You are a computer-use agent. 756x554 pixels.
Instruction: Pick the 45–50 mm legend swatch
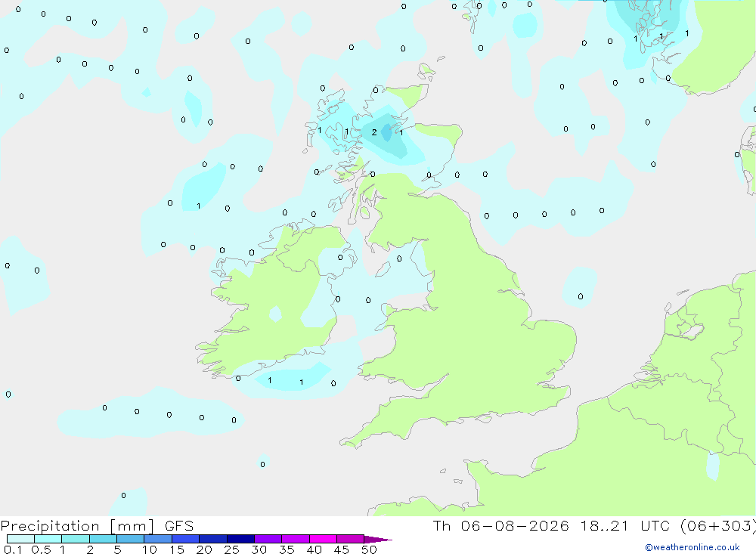click(x=351, y=539)
